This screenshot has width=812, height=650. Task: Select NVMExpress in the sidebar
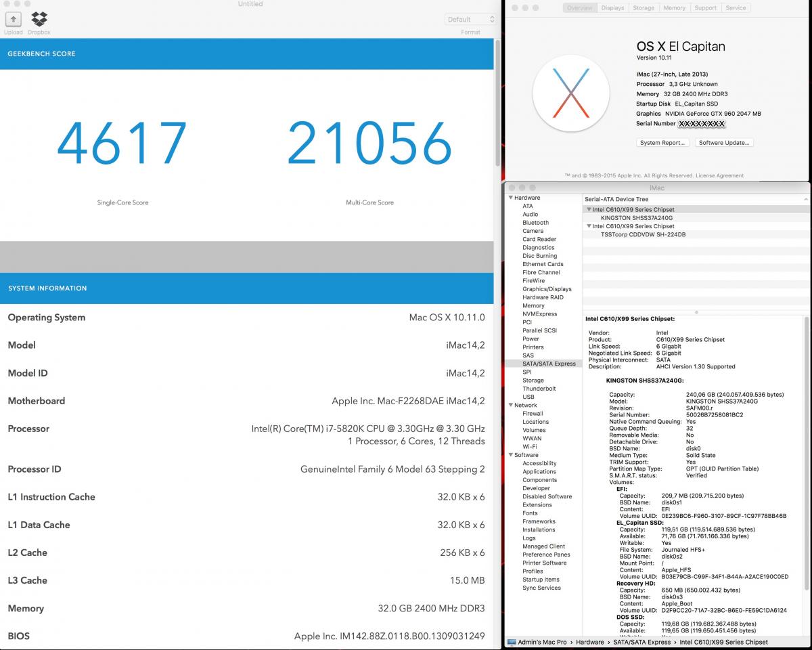540,314
